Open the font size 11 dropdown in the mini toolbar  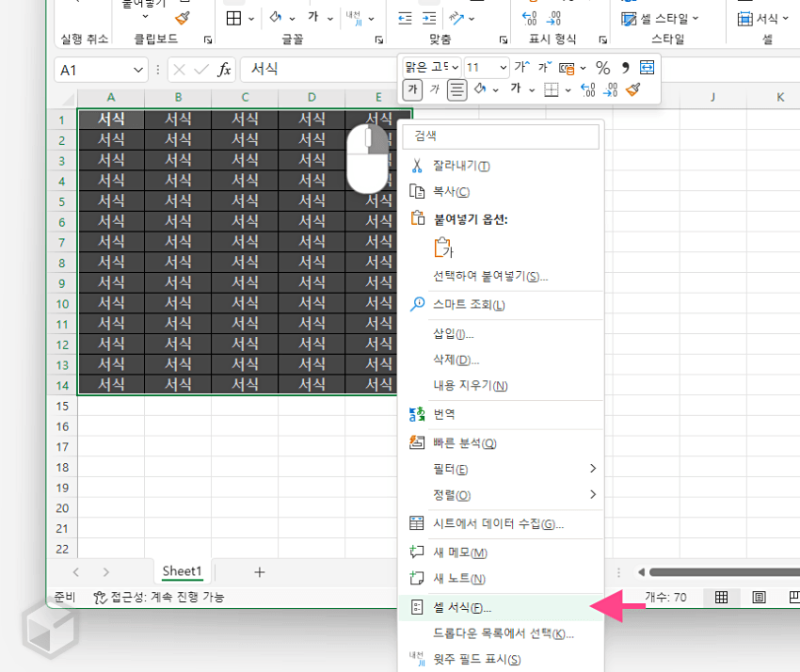(504, 68)
